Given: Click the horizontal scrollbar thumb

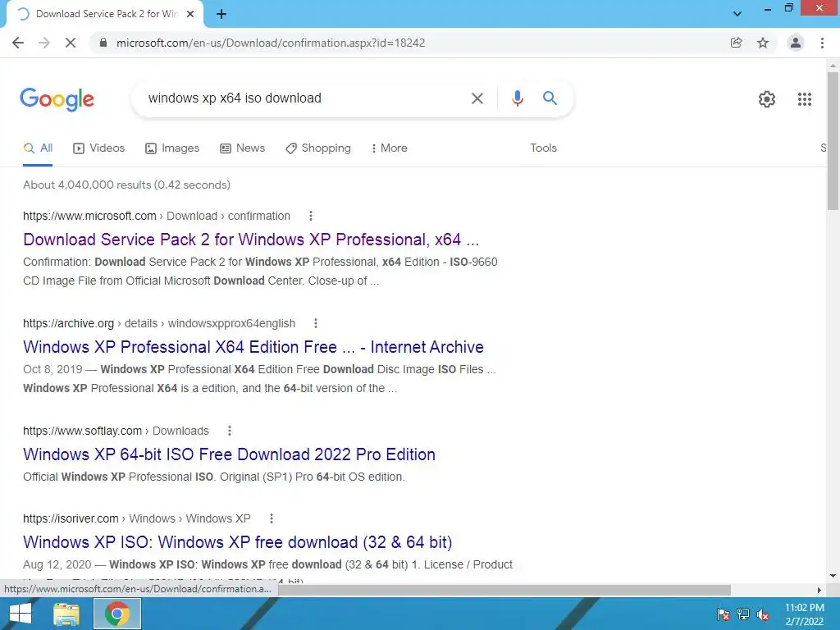Looking at the screenshot, I should pyautogui.click(x=504, y=590).
